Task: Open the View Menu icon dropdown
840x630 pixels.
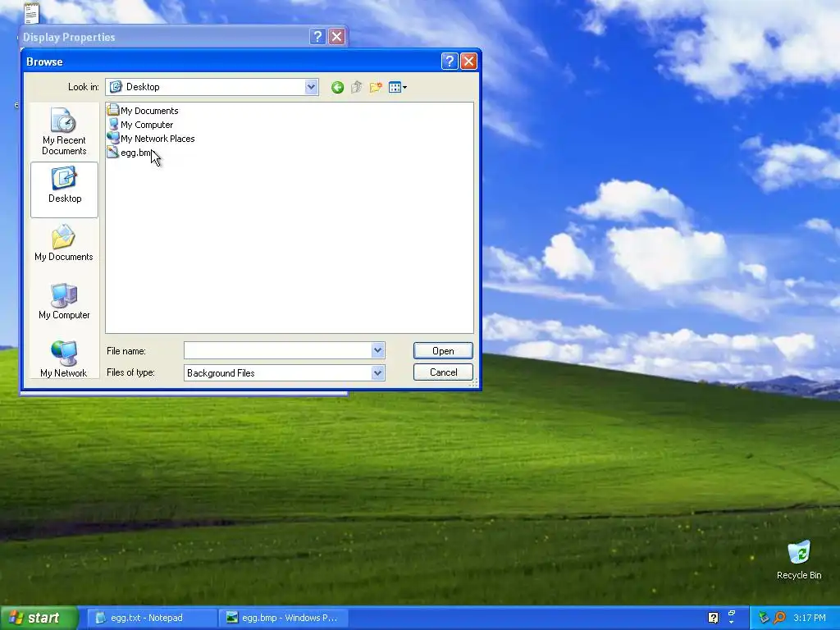Action: pyautogui.click(x=398, y=87)
